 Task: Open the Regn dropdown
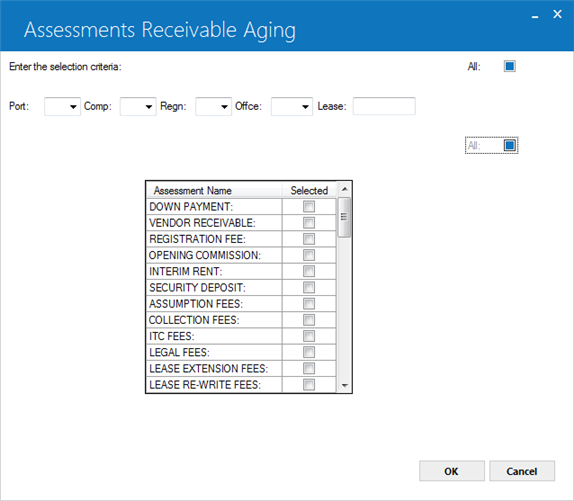pyautogui.click(x=213, y=106)
